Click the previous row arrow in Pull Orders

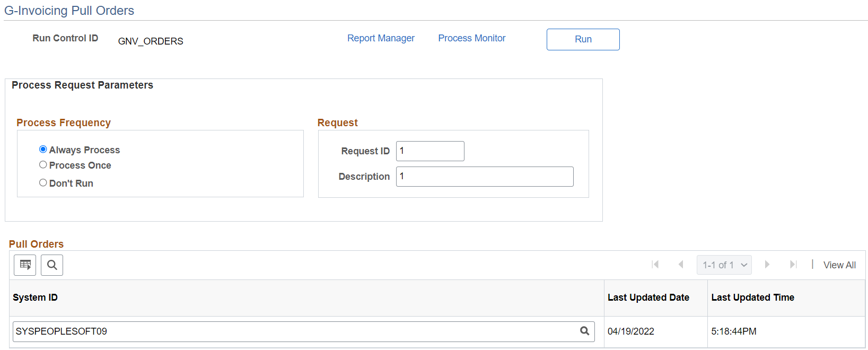681,265
